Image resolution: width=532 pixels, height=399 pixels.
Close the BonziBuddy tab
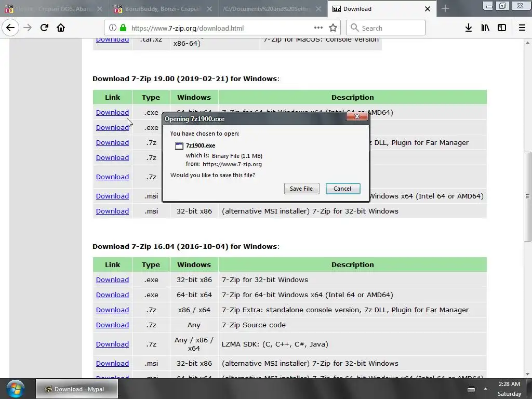[209, 9]
